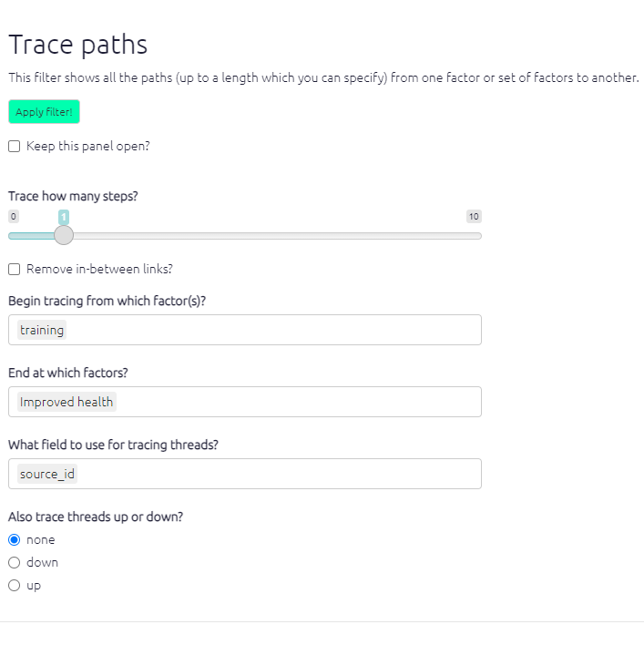This screenshot has width=644, height=645.
Task: Click the steps slider handle
Action: click(64, 235)
